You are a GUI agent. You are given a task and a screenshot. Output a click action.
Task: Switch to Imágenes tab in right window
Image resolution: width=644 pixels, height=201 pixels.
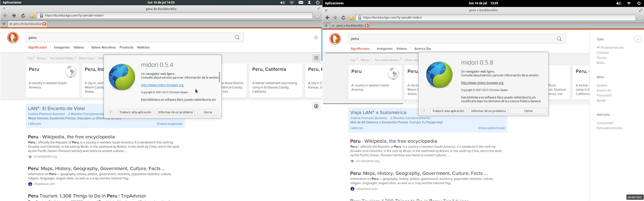385,49
